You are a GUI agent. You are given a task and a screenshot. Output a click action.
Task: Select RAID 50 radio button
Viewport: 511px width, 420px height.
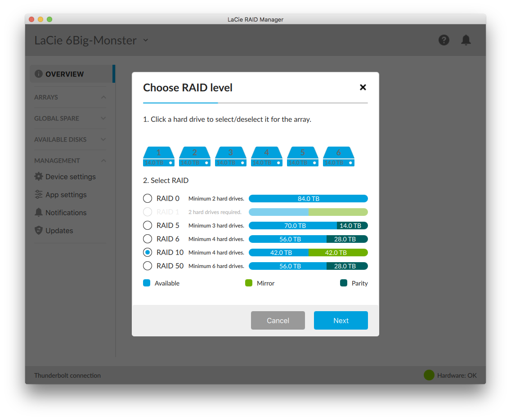pyautogui.click(x=148, y=266)
